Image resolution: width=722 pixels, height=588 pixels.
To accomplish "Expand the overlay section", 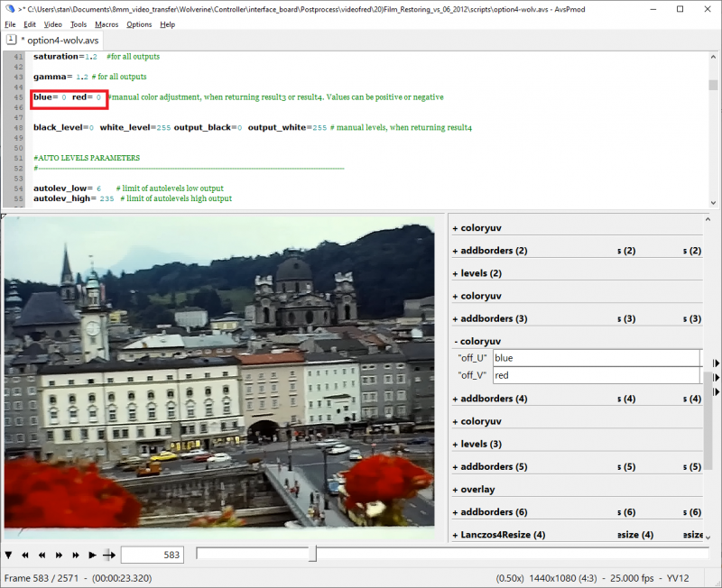I will tap(473, 490).
